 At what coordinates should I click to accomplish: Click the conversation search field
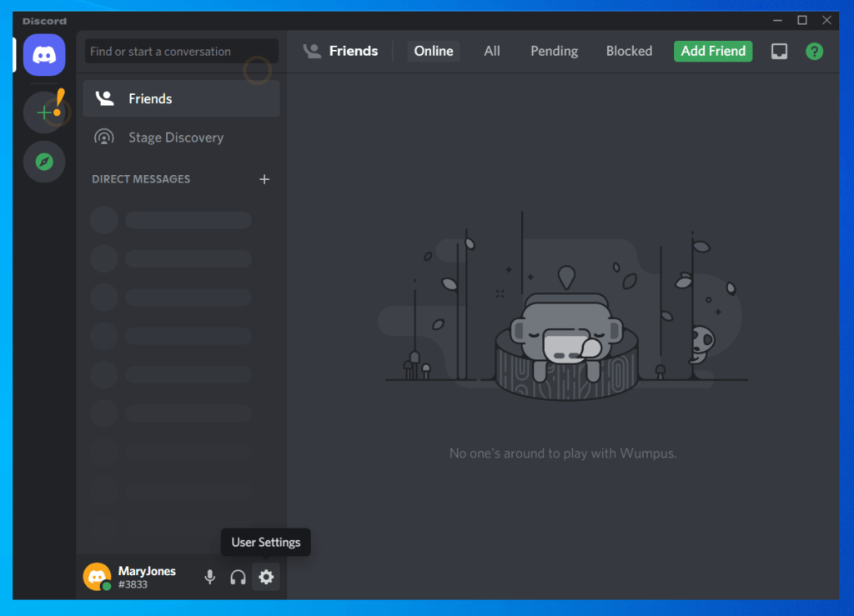[x=180, y=51]
